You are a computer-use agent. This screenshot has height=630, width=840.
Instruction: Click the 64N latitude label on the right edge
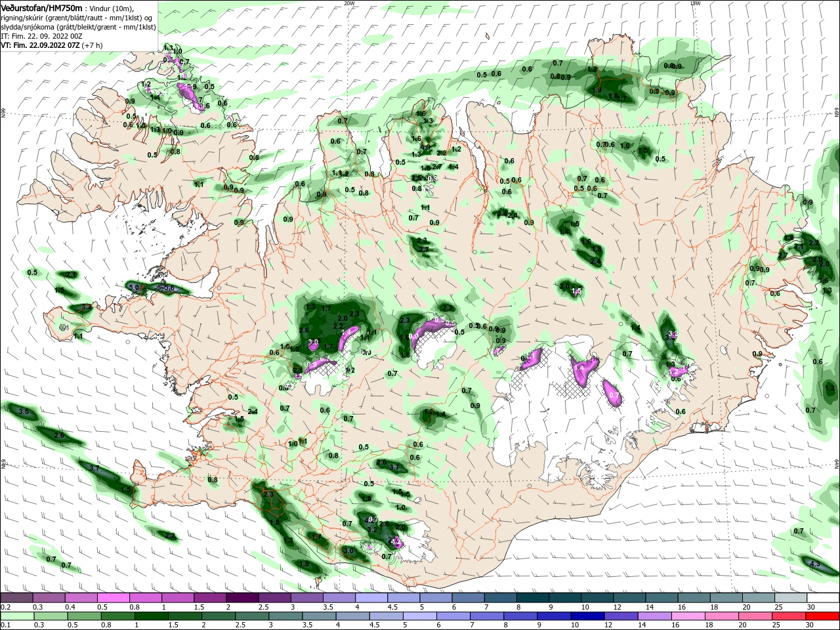837,464
